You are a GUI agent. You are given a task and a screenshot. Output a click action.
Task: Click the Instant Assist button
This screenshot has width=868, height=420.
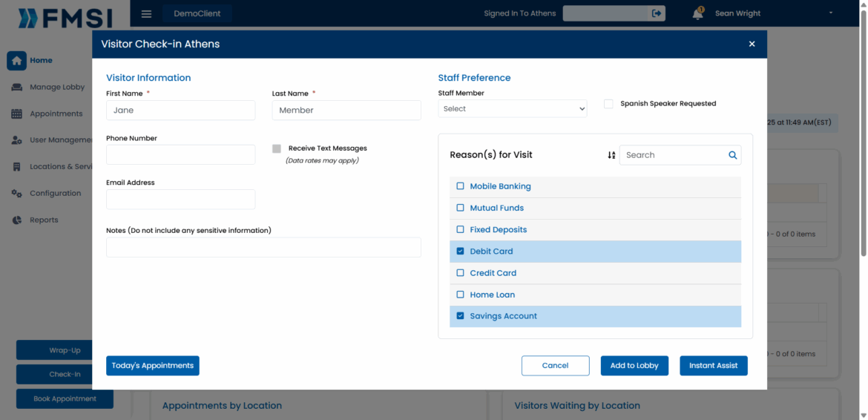[713, 366]
